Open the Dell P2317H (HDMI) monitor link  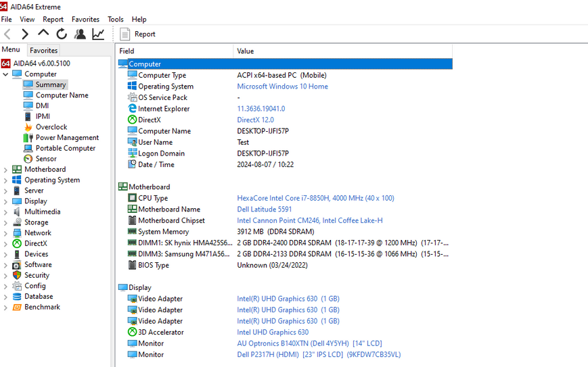pyautogui.click(x=319, y=354)
